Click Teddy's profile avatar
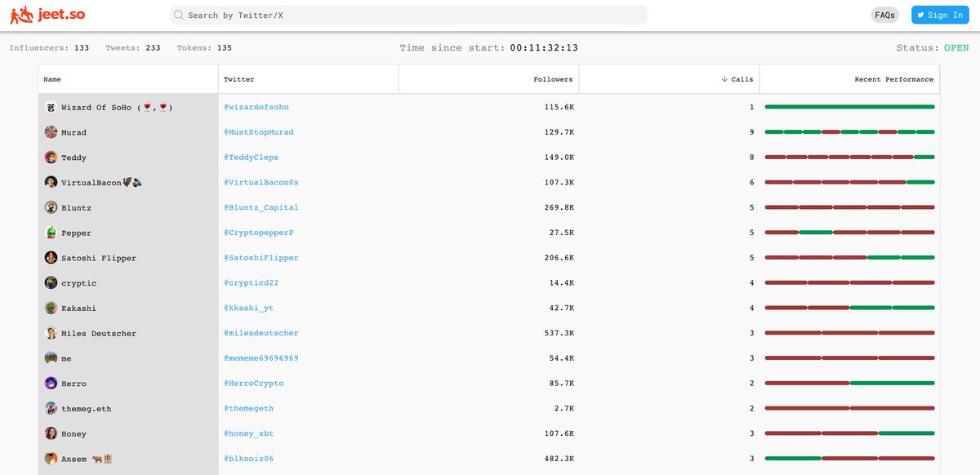Viewport: 980px width, 475px height. pyautogui.click(x=51, y=158)
